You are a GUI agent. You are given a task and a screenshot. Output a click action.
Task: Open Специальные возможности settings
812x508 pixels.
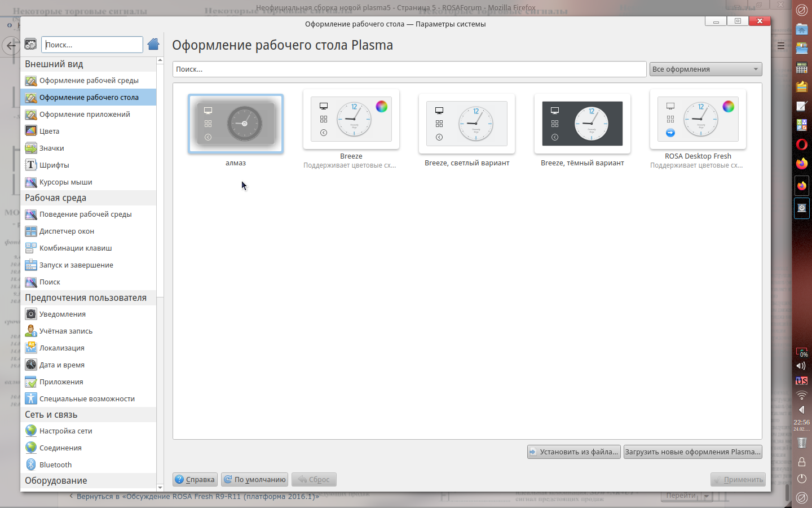89,398
